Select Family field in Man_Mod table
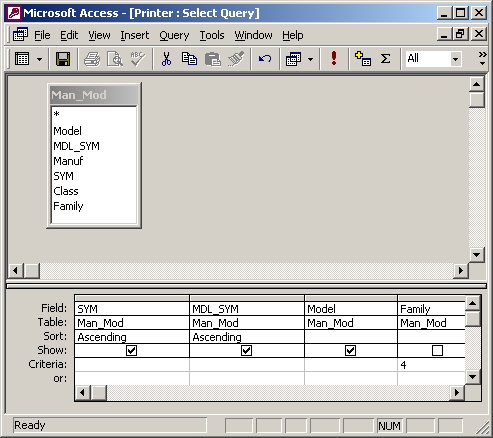The width and height of the screenshot is (493, 438). (94, 206)
